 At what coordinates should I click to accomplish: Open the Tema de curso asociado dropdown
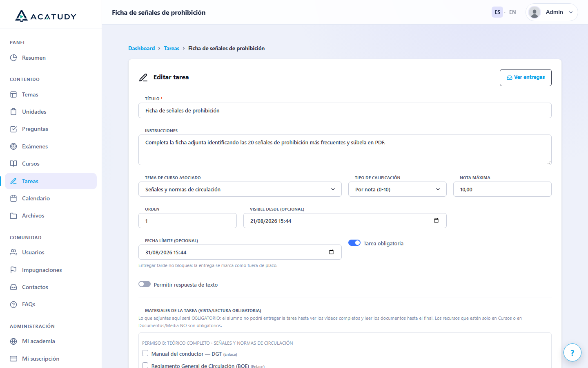pos(240,189)
